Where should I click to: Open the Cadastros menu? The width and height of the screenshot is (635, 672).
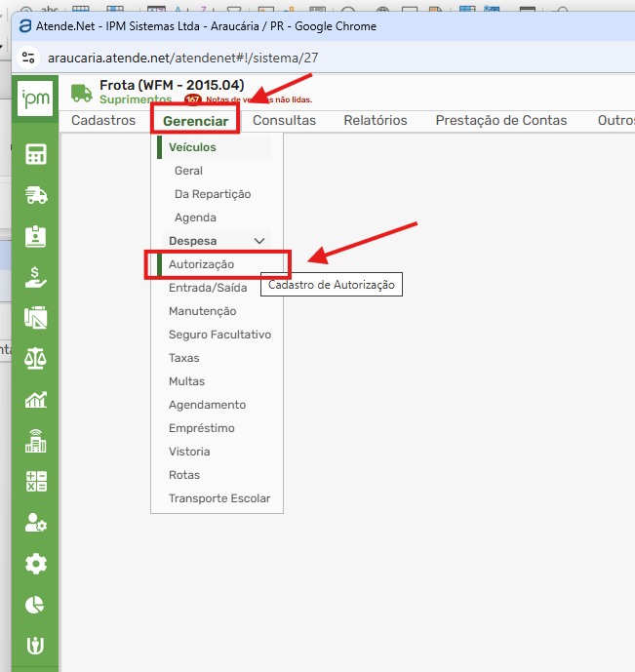103,120
